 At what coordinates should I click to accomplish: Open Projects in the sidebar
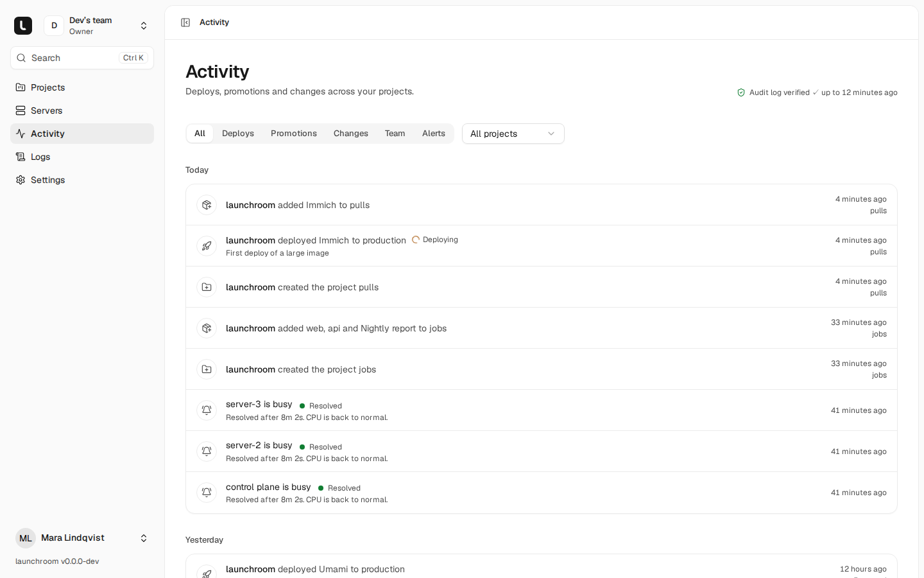pos(82,87)
